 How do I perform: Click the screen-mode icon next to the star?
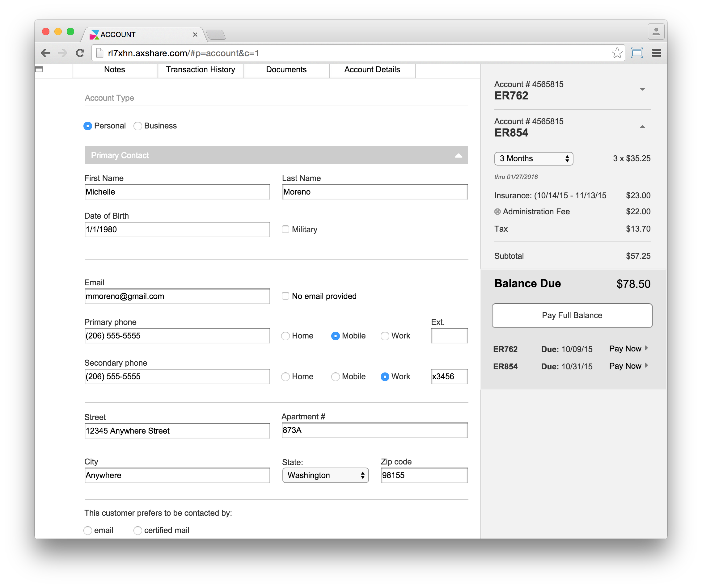(636, 53)
